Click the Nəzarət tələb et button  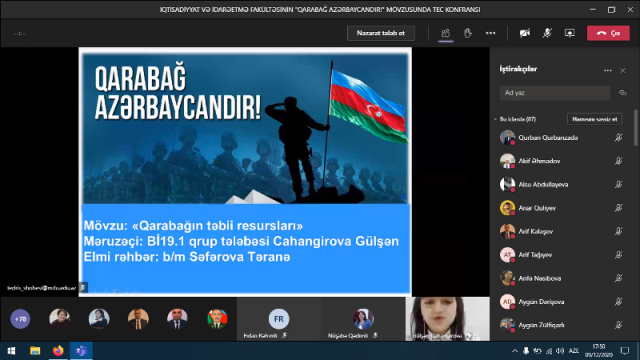(381, 33)
